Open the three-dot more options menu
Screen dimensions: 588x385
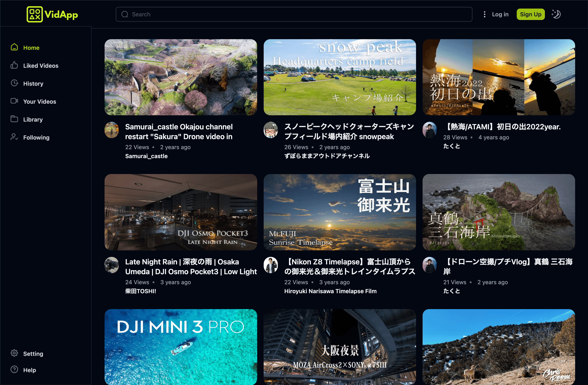[x=484, y=14]
